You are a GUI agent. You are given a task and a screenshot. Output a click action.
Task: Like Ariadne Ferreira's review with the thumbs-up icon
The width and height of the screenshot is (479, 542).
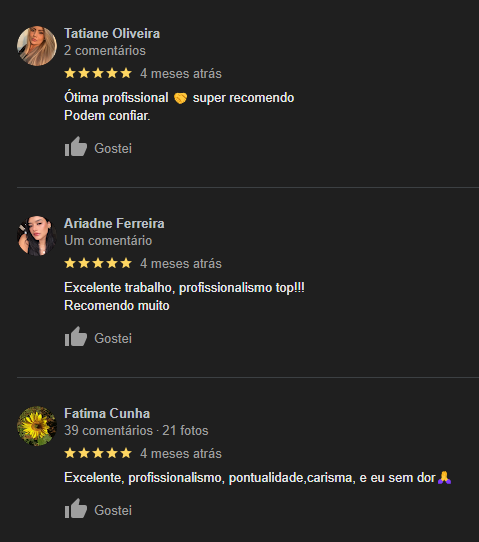[76, 336]
